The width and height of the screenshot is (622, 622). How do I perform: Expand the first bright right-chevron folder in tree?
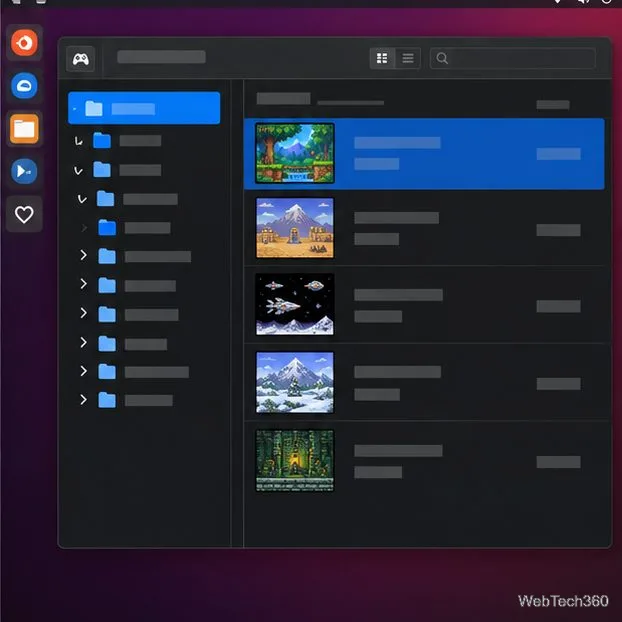click(83, 255)
